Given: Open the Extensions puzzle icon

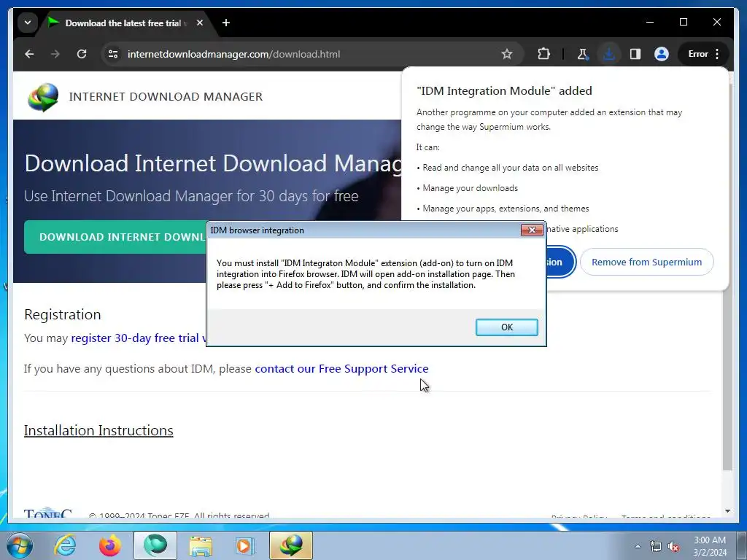Looking at the screenshot, I should click(543, 54).
